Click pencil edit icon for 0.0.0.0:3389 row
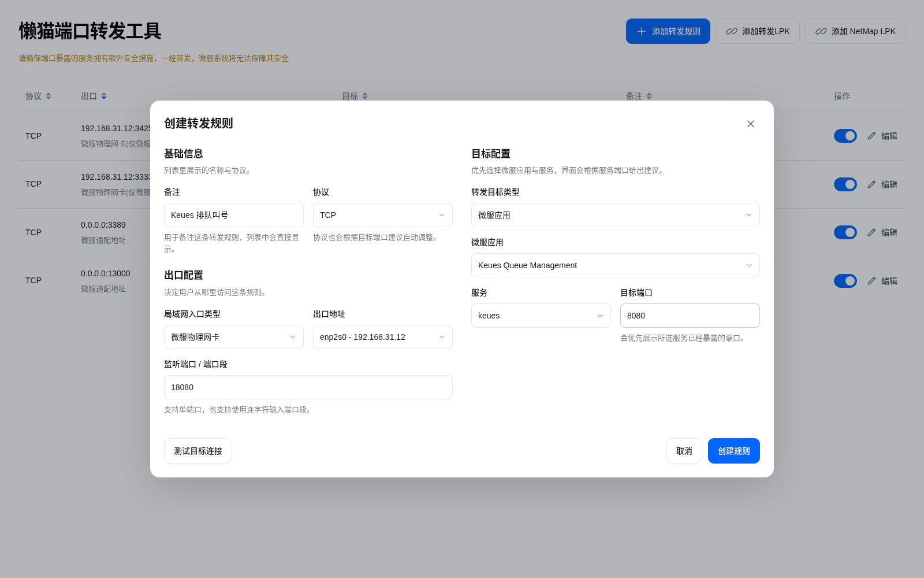Viewport: 924px width, 578px height. tap(871, 232)
